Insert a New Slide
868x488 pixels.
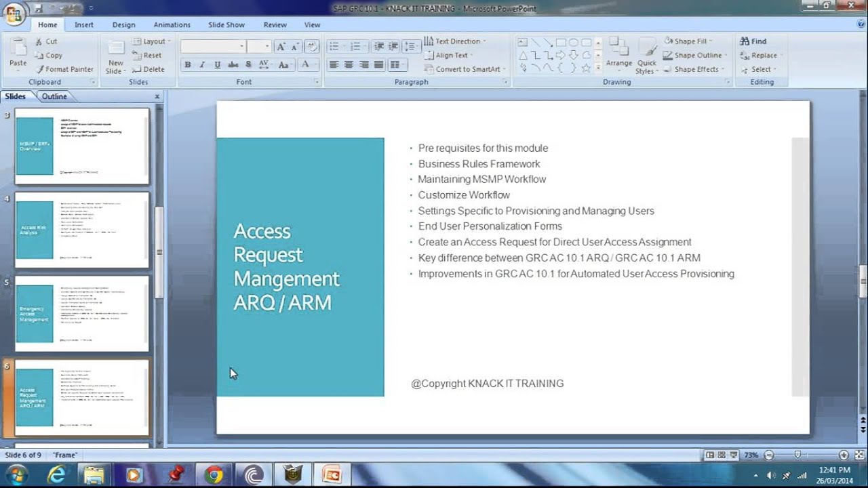115,57
